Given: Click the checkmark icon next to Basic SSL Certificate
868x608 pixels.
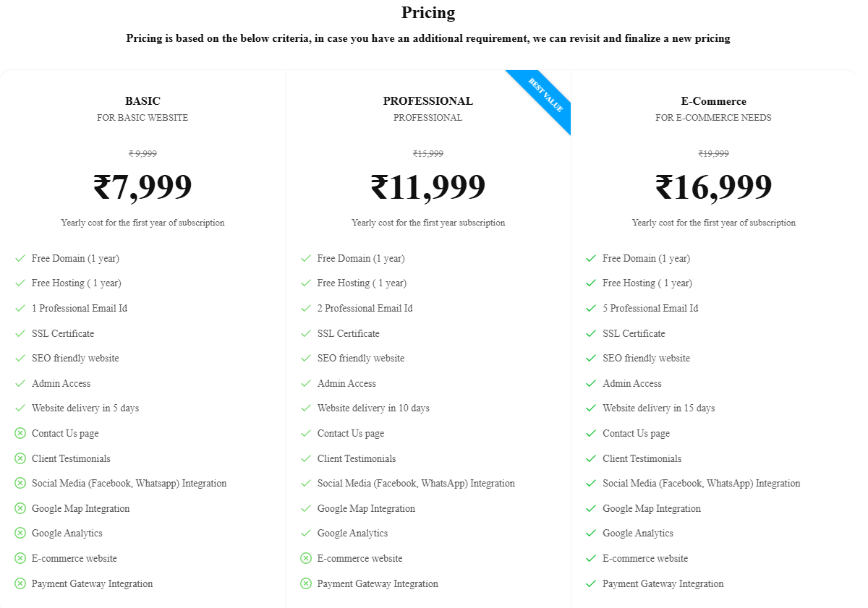Looking at the screenshot, I should click(20, 333).
